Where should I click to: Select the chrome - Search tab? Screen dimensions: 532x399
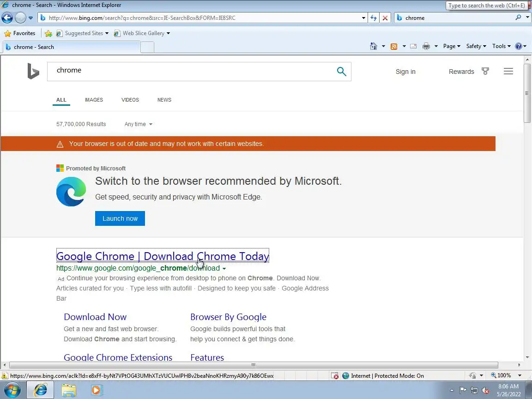pos(72,47)
